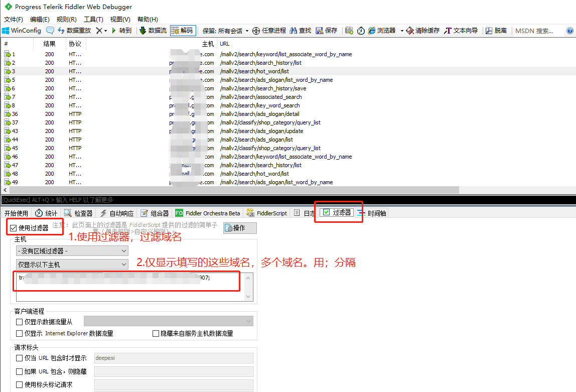Screen dimensions: 576x392
Task: Open the 规则(R) menu
Action: (67, 20)
